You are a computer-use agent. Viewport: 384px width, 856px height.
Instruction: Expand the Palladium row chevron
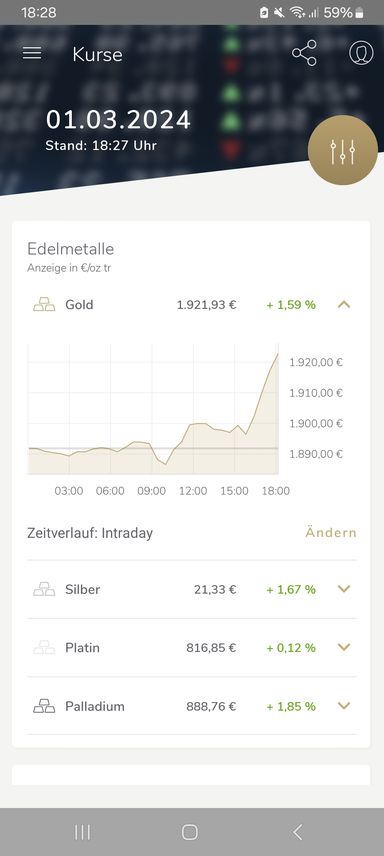pyautogui.click(x=344, y=705)
